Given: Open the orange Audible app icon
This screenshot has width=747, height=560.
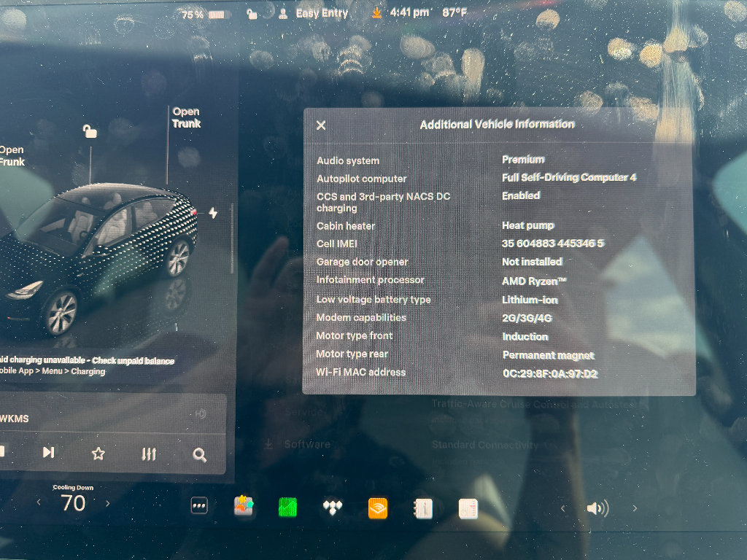Looking at the screenshot, I should click(377, 508).
